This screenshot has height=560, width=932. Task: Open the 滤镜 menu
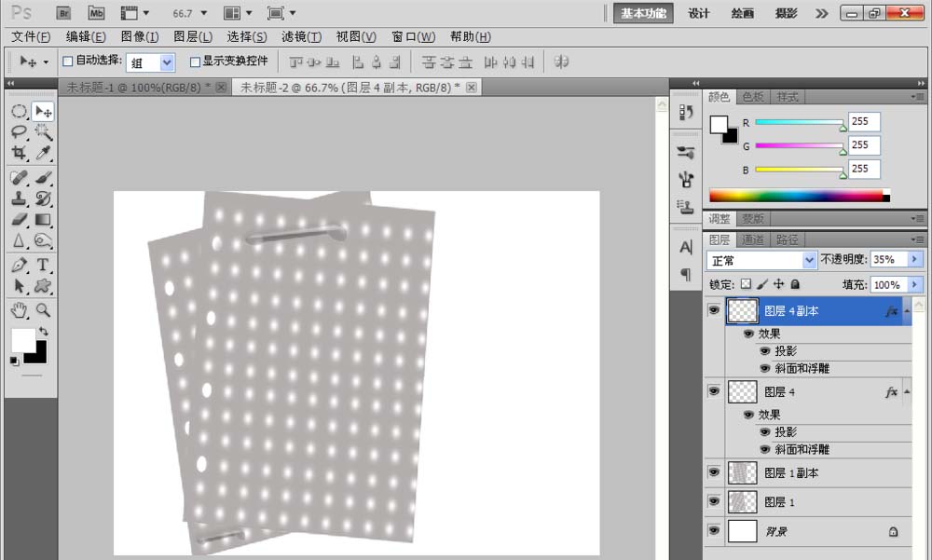point(301,36)
